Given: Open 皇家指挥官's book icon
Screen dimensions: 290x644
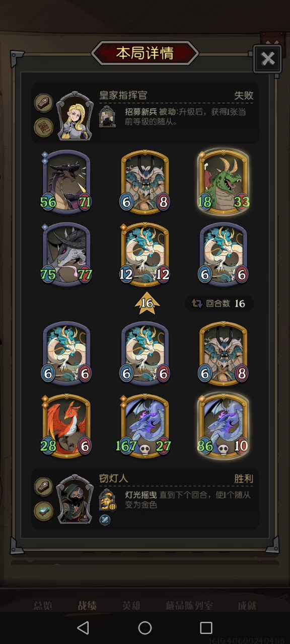Looking at the screenshot, I should (43, 127).
